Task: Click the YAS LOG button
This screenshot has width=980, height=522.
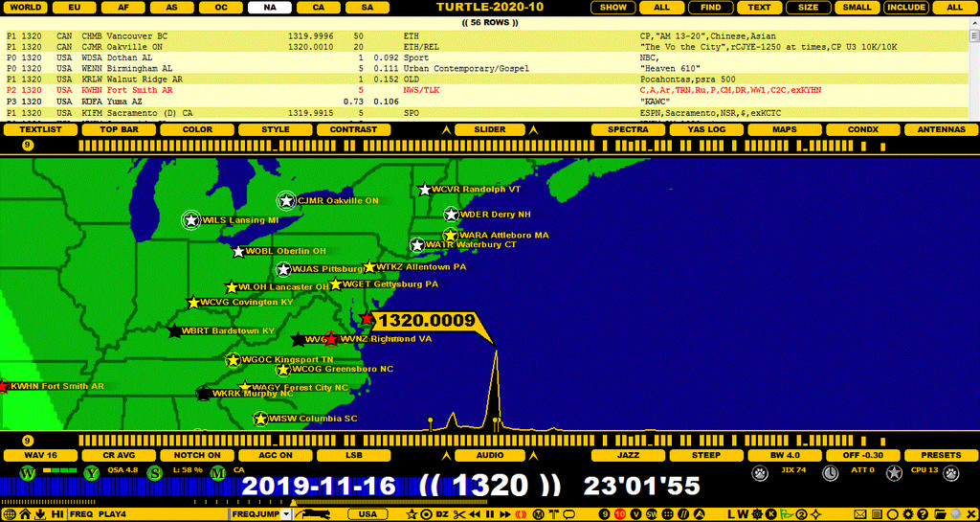Action: click(706, 130)
